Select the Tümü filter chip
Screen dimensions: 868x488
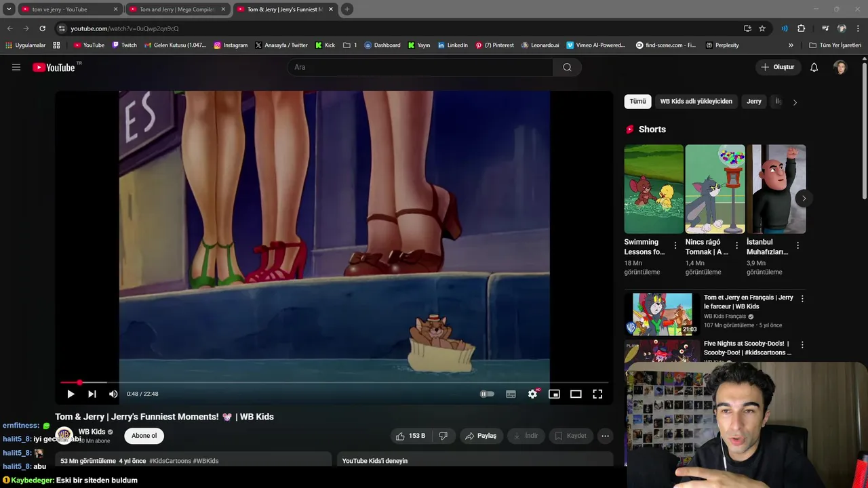coord(637,102)
